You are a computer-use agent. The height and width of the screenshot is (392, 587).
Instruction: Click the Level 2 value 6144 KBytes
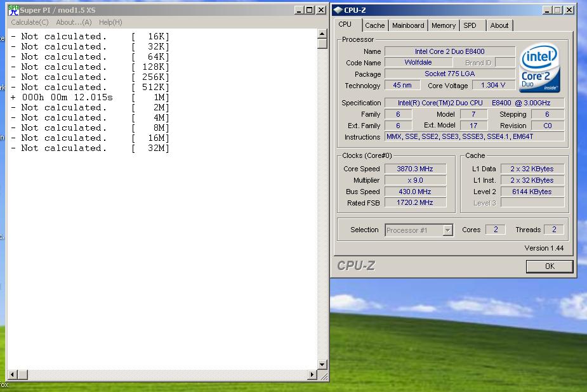(532, 192)
